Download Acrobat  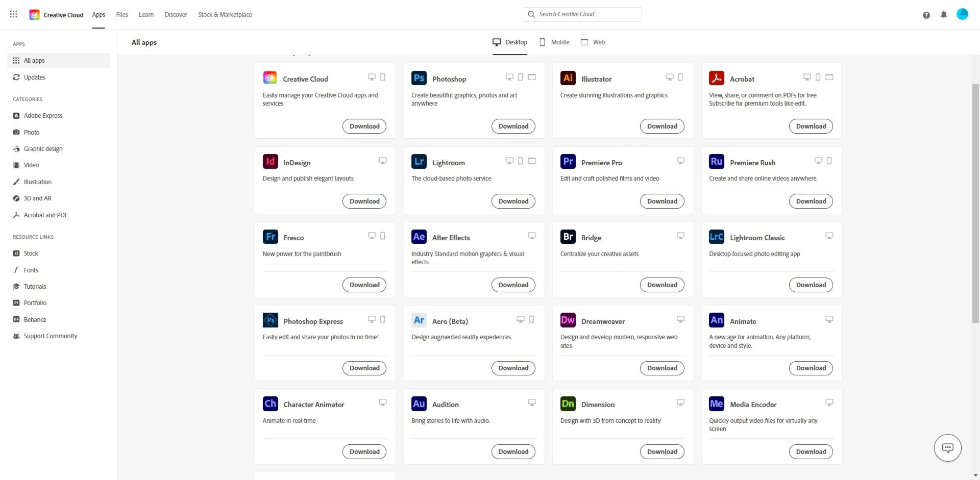click(811, 127)
